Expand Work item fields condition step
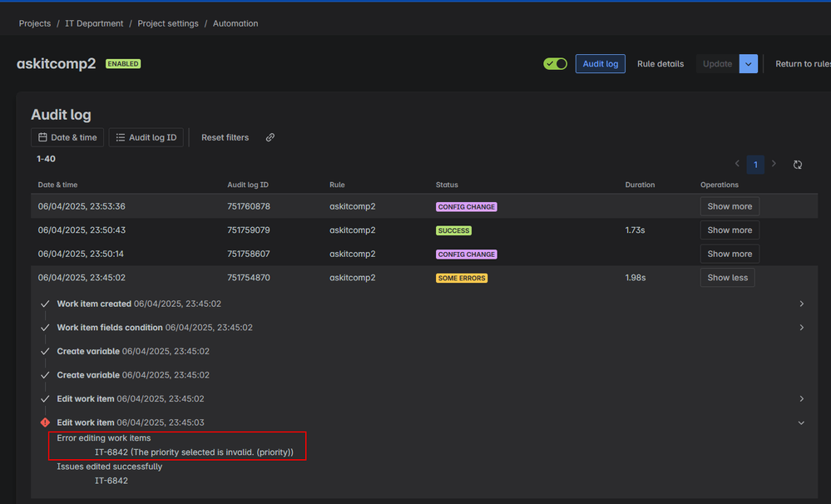This screenshot has width=831, height=504. pos(801,328)
